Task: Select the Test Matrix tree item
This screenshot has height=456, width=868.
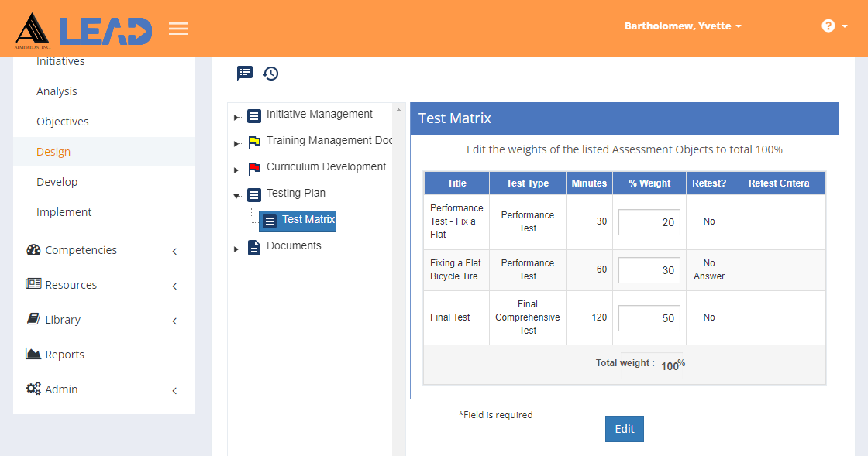Action: (x=298, y=220)
